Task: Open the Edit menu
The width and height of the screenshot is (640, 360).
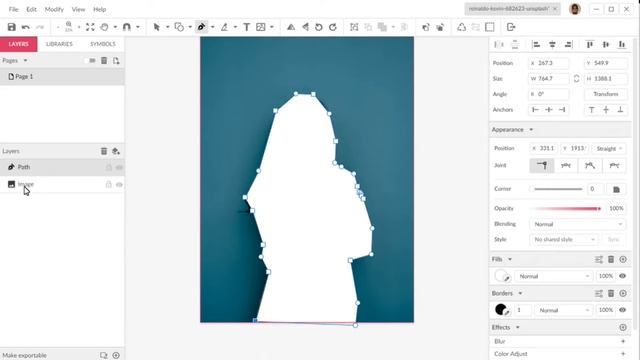Action: coord(31,9)
